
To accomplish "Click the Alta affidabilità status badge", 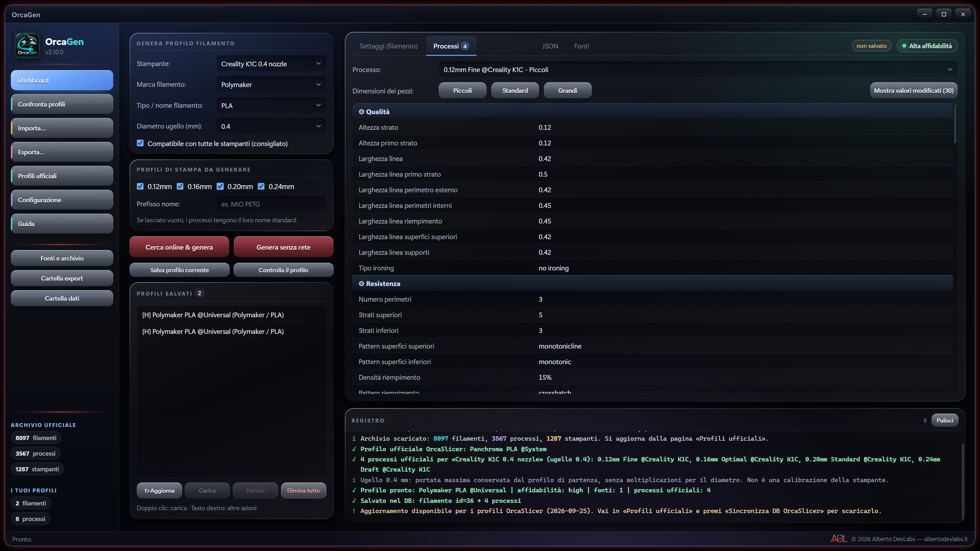I will pos(927,46).
